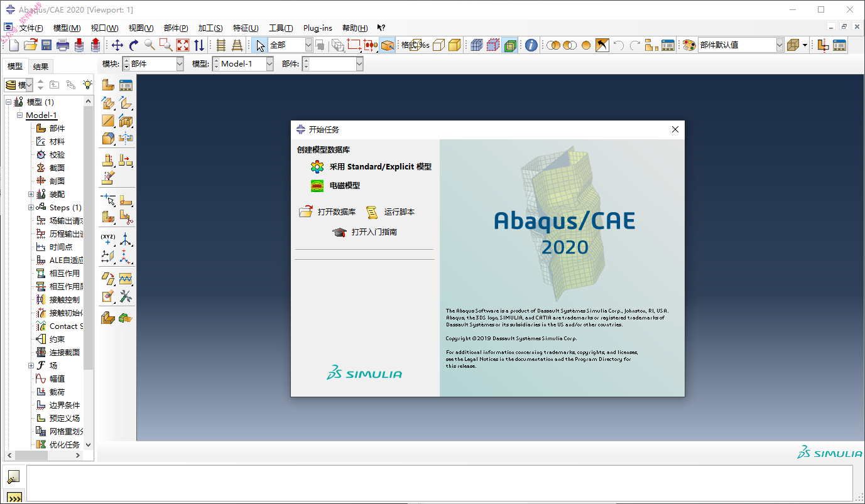Screen dimensions: 865x504
Task: Open a file with the folder icon
Action: (30, 45)
